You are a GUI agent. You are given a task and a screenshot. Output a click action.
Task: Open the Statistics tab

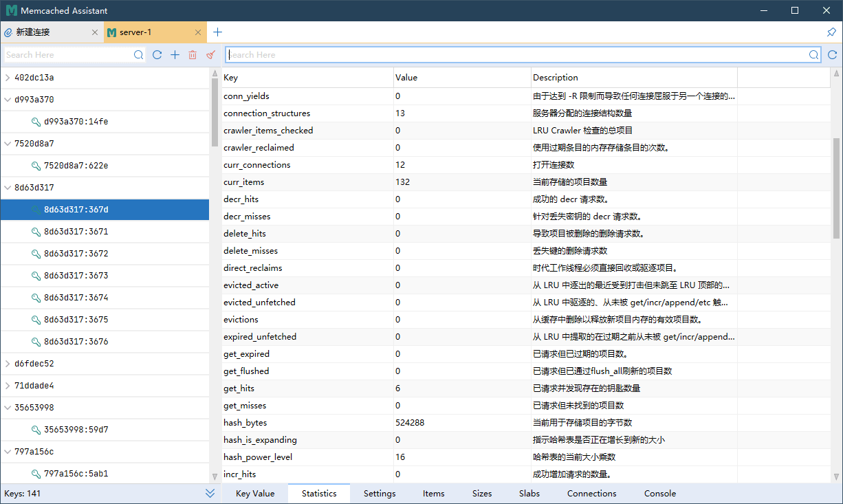tap(319, 494)
